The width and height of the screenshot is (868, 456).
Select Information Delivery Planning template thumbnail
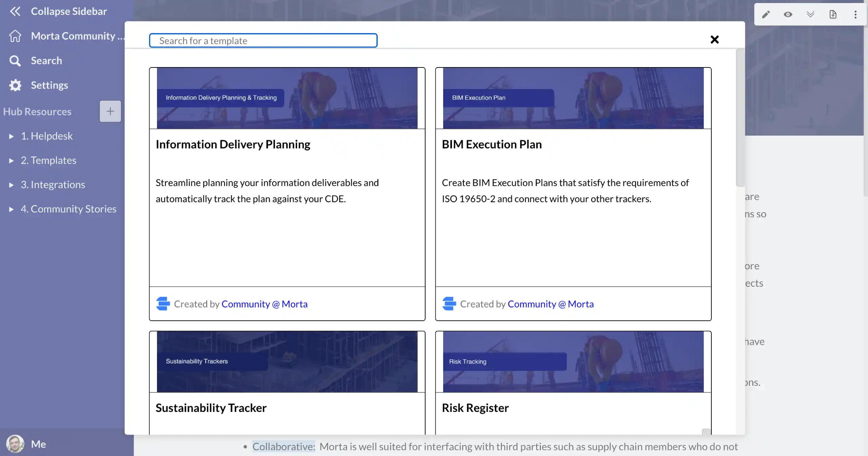287,98
